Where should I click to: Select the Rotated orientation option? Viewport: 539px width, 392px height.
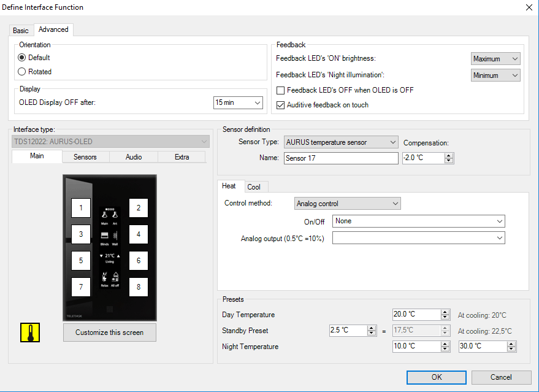[x=22, y=72]
